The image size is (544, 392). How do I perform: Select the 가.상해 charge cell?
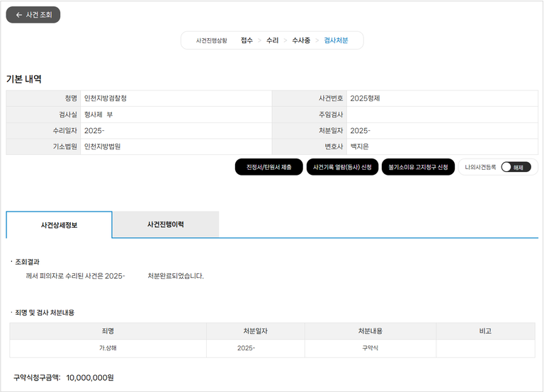click(108, 348)
